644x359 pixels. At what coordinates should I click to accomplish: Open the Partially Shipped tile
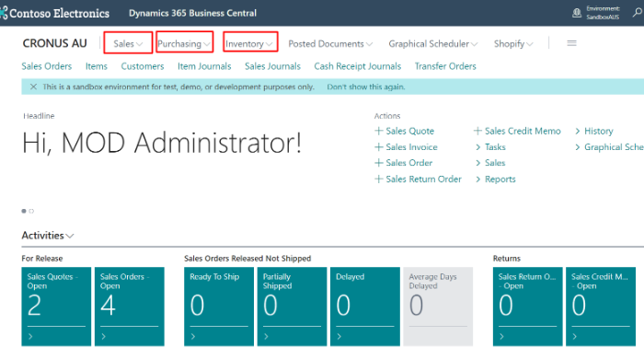[292, 307]
